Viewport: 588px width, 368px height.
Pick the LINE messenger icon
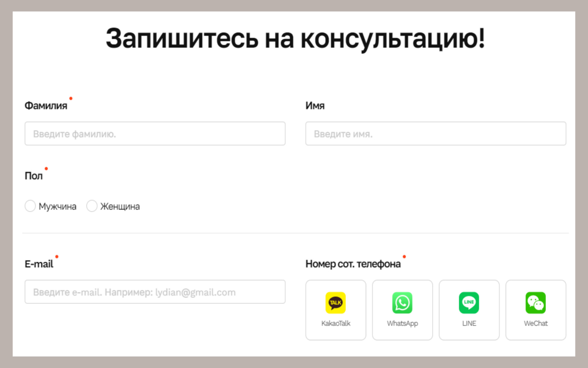tap(469, 303)
